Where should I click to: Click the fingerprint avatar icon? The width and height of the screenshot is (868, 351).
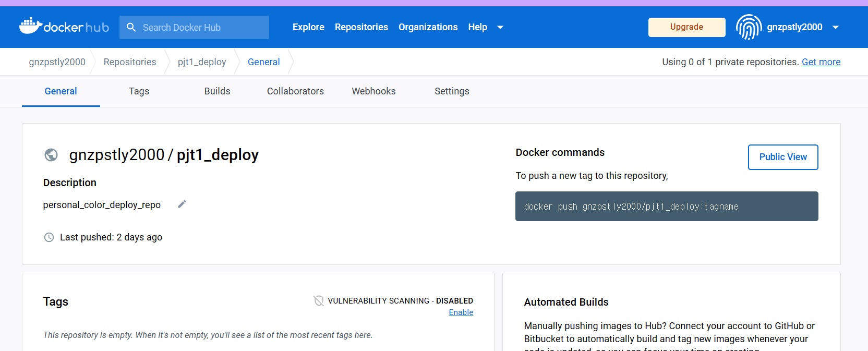(x=749, y=27)
